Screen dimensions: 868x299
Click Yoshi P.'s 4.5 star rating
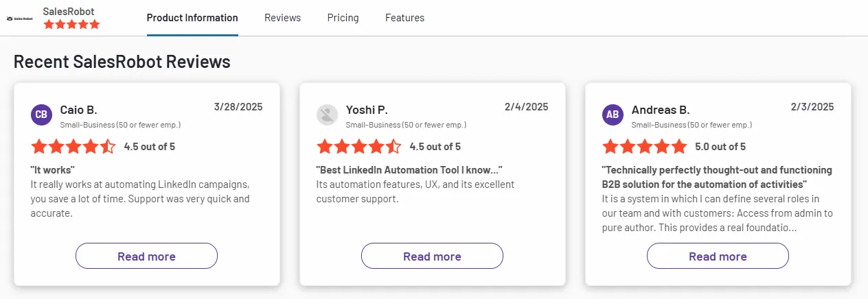click(359, 146)
